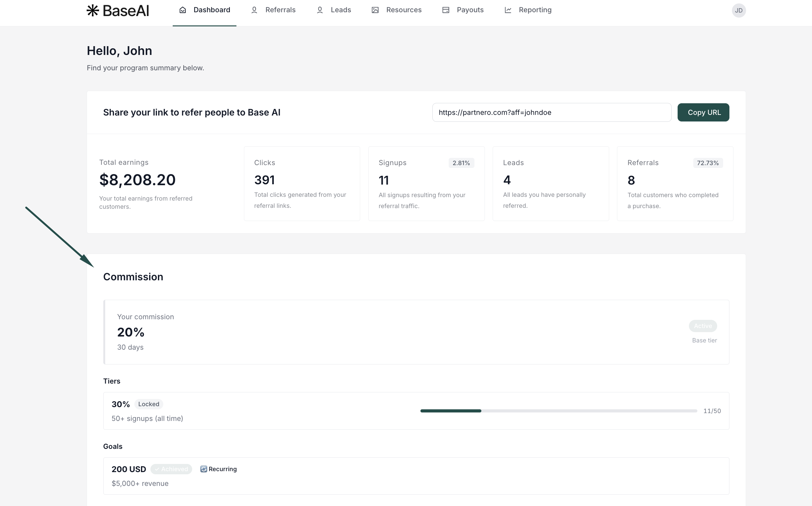The width and height of the screenshot is (812, 506).
Task: Click the Referrals person icon
Action: point(254,10)
